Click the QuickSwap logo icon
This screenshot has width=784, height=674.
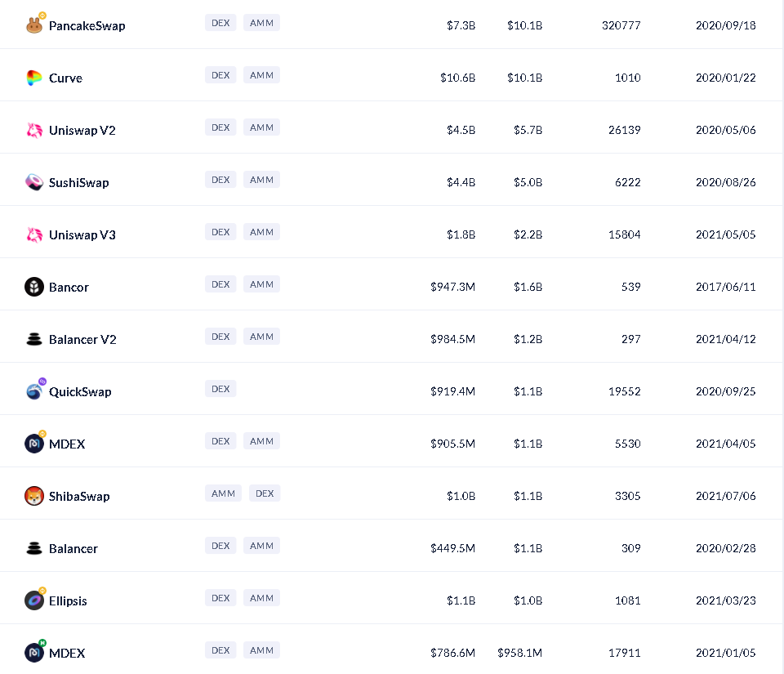click(33, 392)
